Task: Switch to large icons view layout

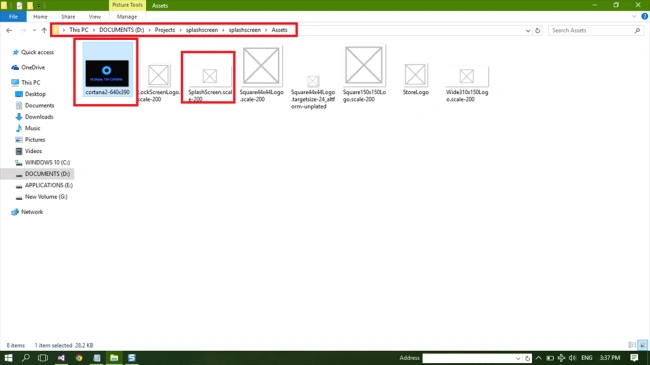Action: coord(643,345)
